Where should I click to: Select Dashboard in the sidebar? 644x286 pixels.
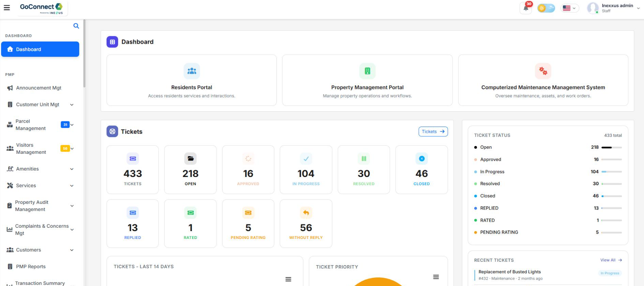[x=40, y=49]
